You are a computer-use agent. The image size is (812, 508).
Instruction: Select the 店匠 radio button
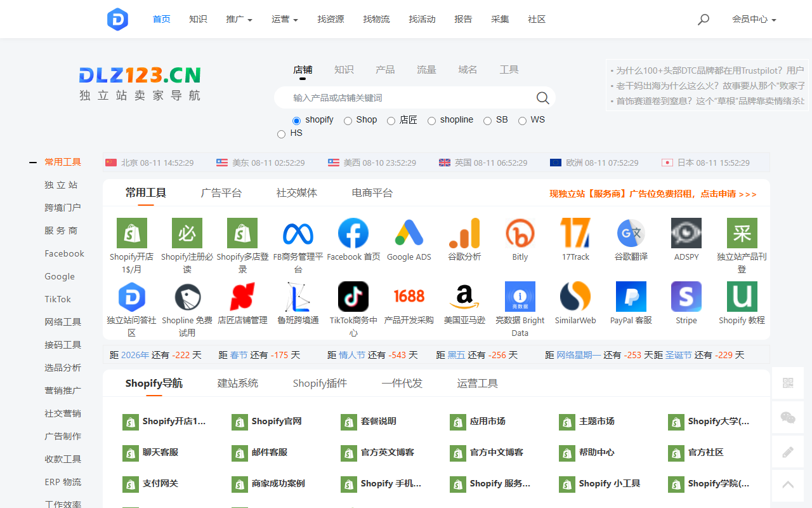coord(391,121)
